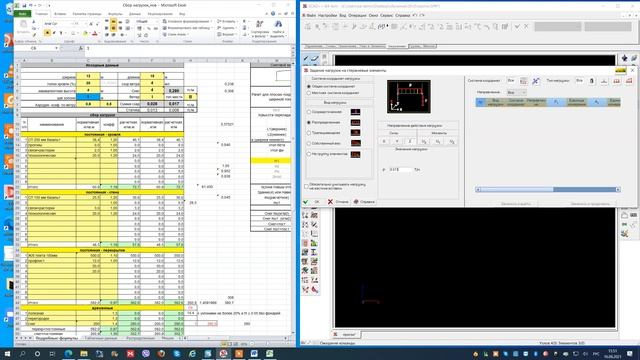Click the trapezoidal load filter icon at far right
Viewport: 640px width, 360px height.
[629, 81]
